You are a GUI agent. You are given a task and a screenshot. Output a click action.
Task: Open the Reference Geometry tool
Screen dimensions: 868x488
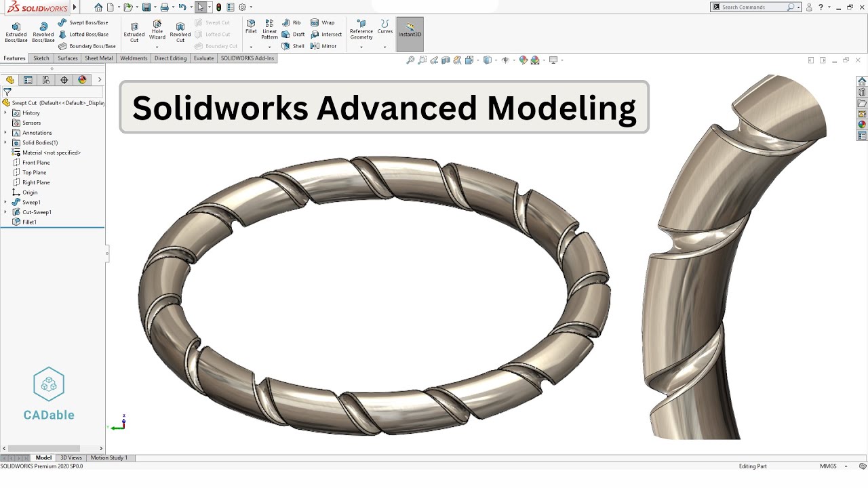click(361, 29)
